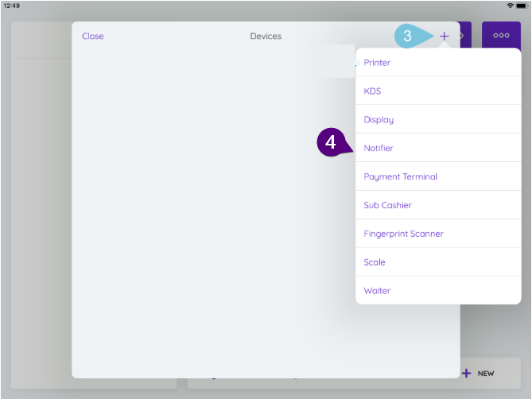Click the purple step 4 marker
Screen dimensions: 532x399
pyautogui.click(x=331, y=144)
